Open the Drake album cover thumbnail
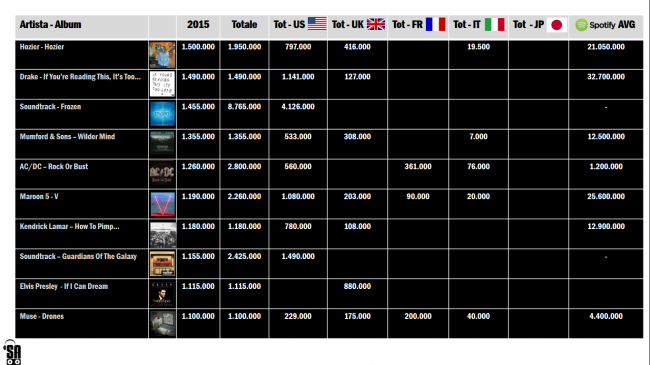 coord(162,84)
